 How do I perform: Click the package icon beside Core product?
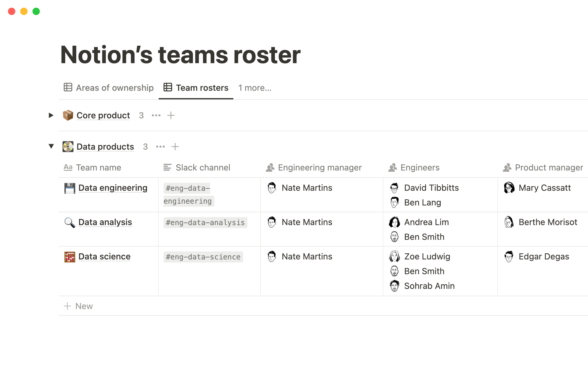tap(68, 115)
